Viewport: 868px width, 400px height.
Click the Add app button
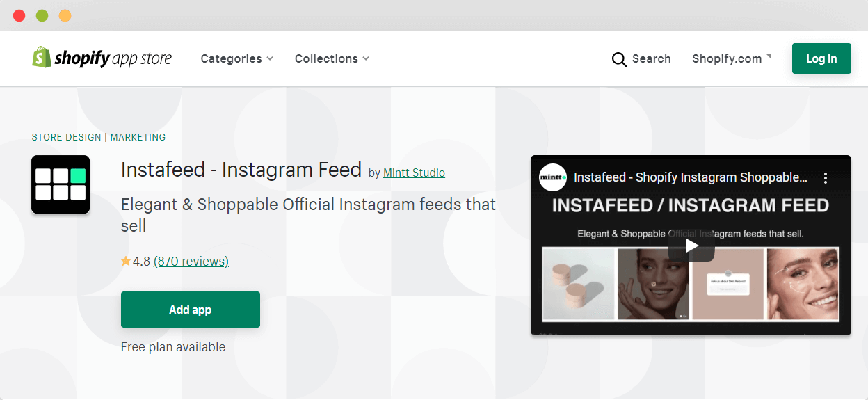[x=191, y=310]
